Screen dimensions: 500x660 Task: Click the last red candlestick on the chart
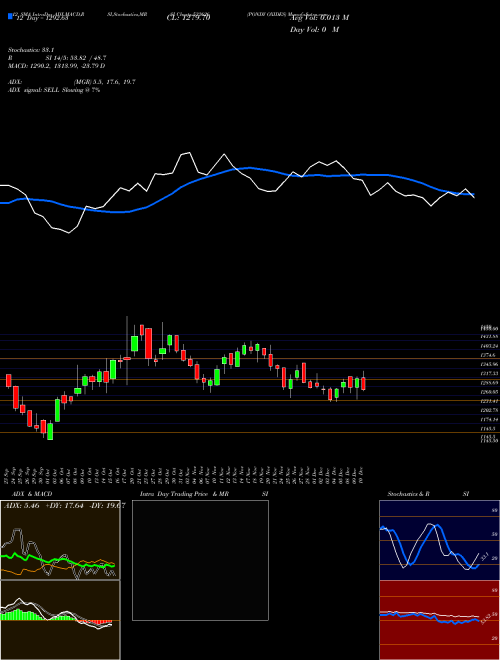pyautogui.click(x=364, y=383)
